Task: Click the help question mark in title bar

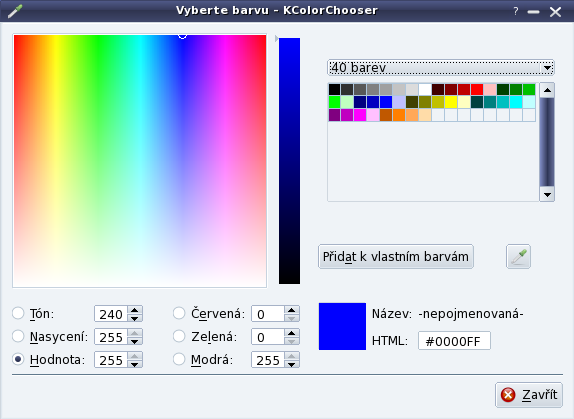Action: tap(516, 11)
